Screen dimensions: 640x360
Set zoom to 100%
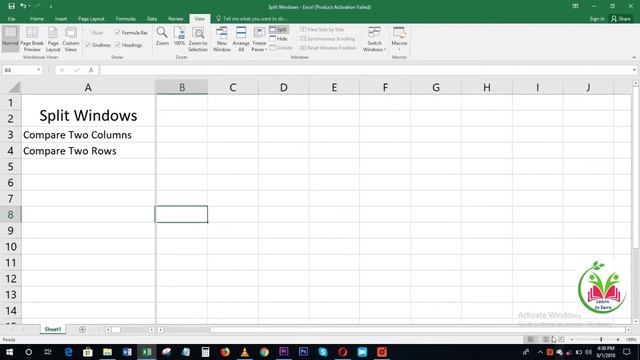pyautogui.click(x=179, y=36)
